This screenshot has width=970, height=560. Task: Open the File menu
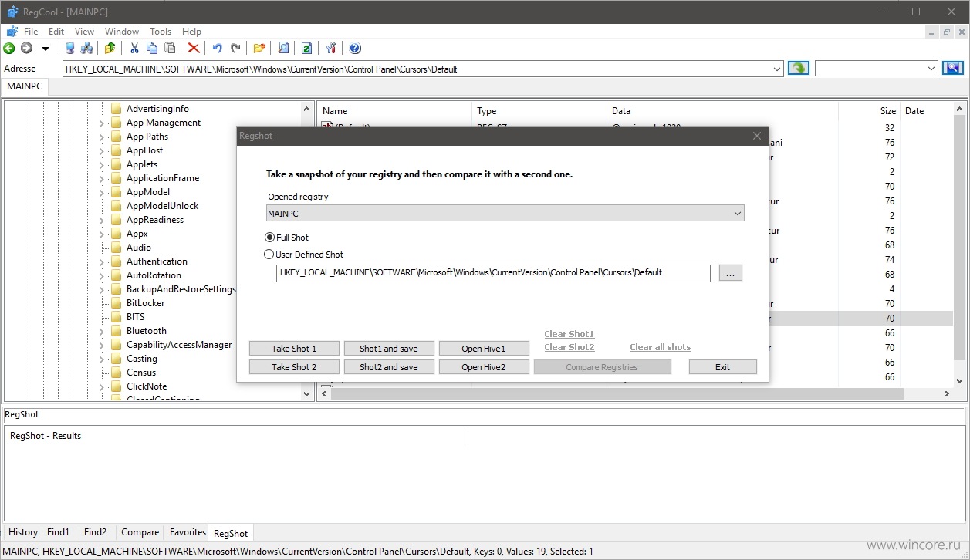(x=31, y=32)
